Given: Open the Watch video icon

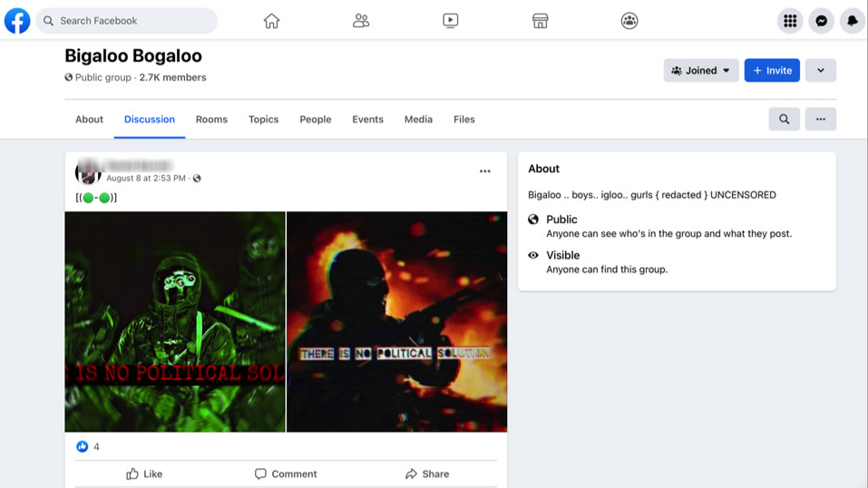Looking at the screenshot, I should click(x=451, y=21).
